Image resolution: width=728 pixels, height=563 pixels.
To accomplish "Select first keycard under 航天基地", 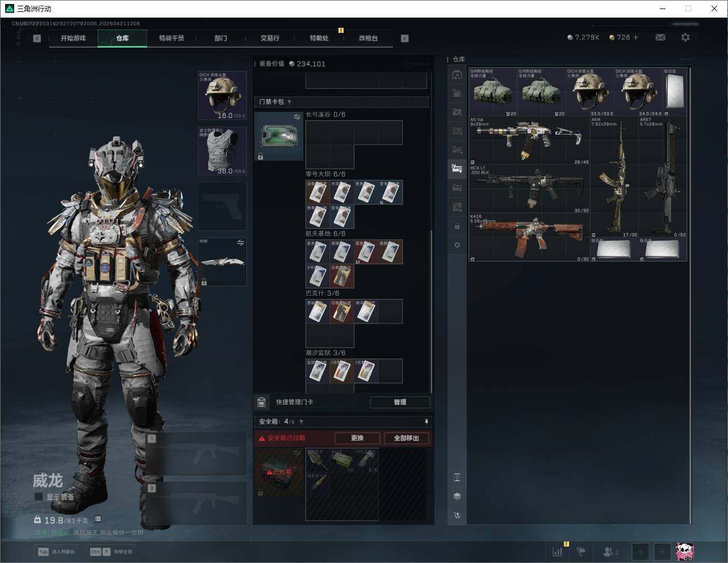I will [x=317, y=251].
